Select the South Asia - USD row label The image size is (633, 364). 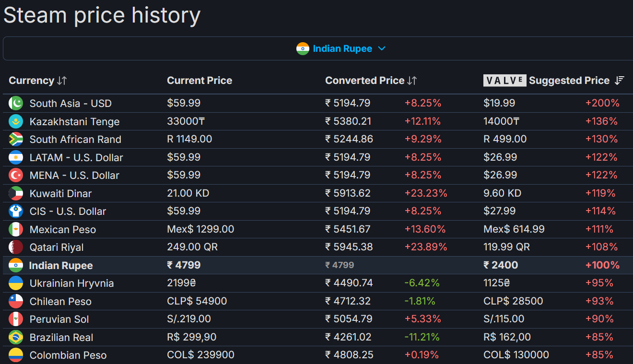(x=70, y=104)
